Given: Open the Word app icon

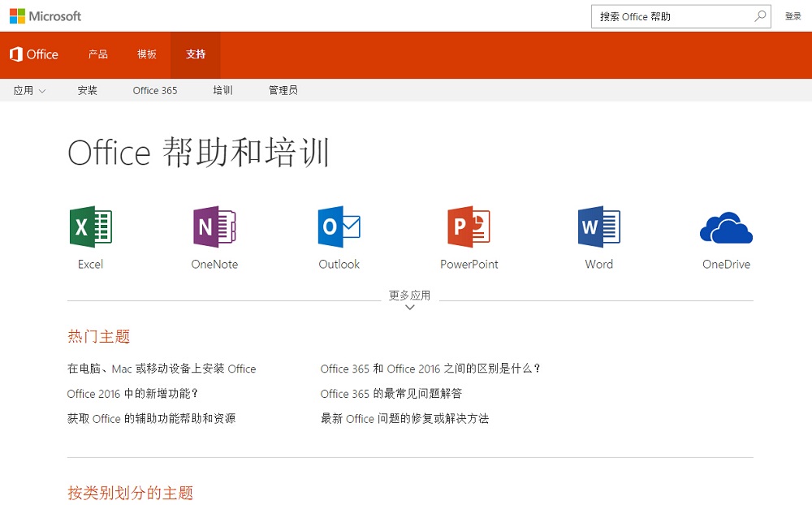Looking at the screenshot, I should click(x=599, y=227).
